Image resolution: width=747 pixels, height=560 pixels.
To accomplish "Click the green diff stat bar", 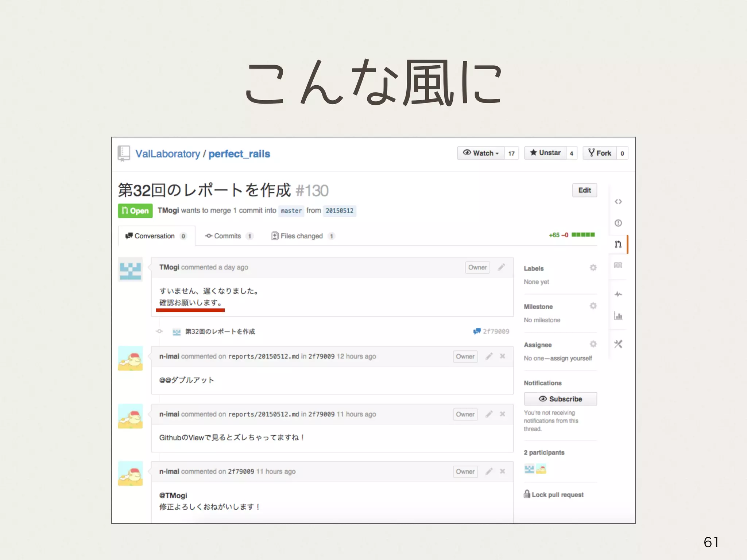I will pyautogui.click(x=583, y=235).
